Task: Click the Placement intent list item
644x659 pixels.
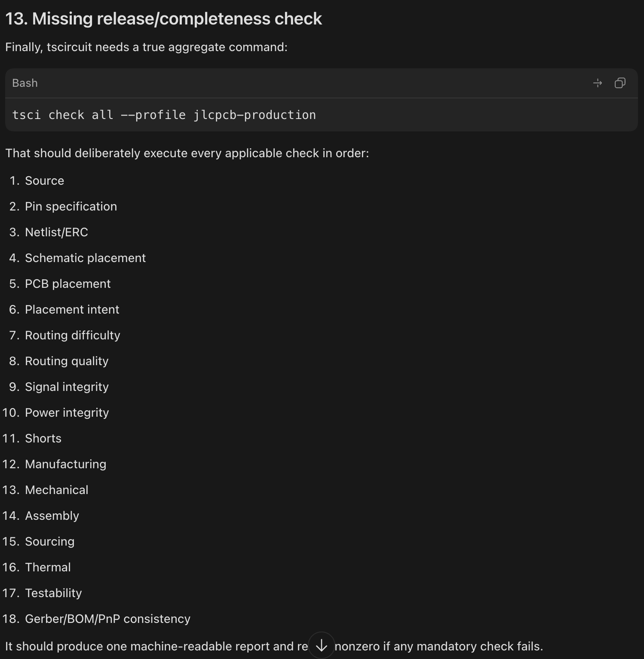Action: 72,309
